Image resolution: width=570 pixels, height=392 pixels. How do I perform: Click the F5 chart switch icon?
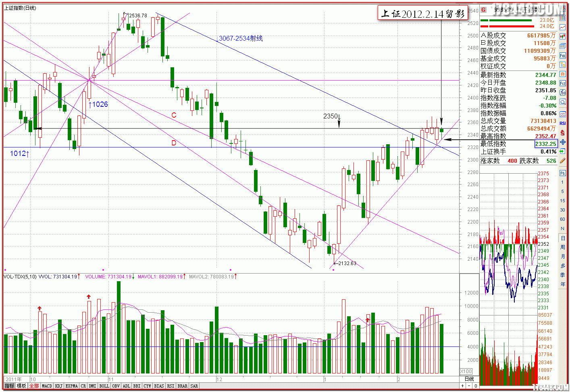click(x=563, y=173)
